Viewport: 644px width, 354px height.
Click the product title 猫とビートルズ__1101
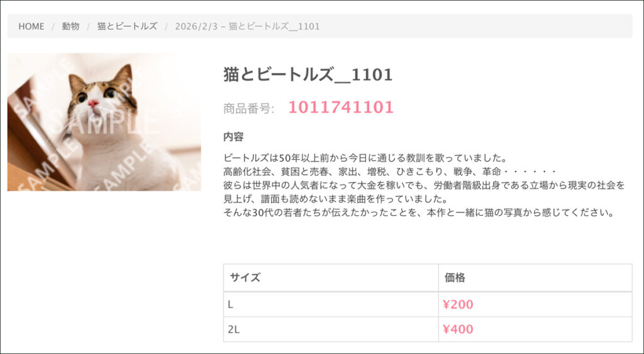point(308,75)
